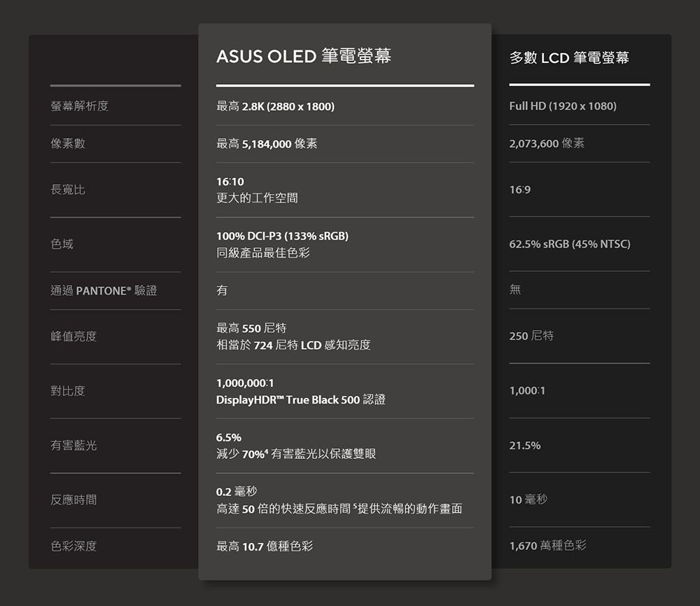Select the '通過 PANTONE 驗證' row label
Screen dimensions: 700x606
[104, 291]
